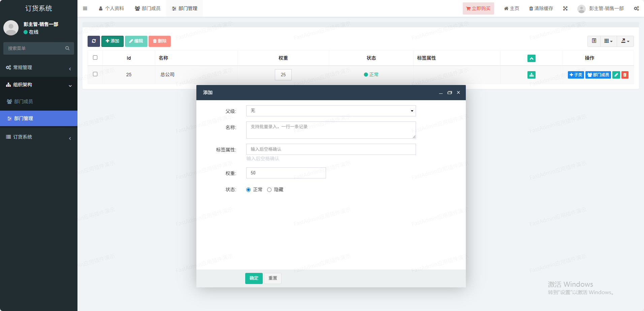The height and width of the screenshot is (311, 644).
Task: Open the settings gears icon at top right
Action: point(636,8)
